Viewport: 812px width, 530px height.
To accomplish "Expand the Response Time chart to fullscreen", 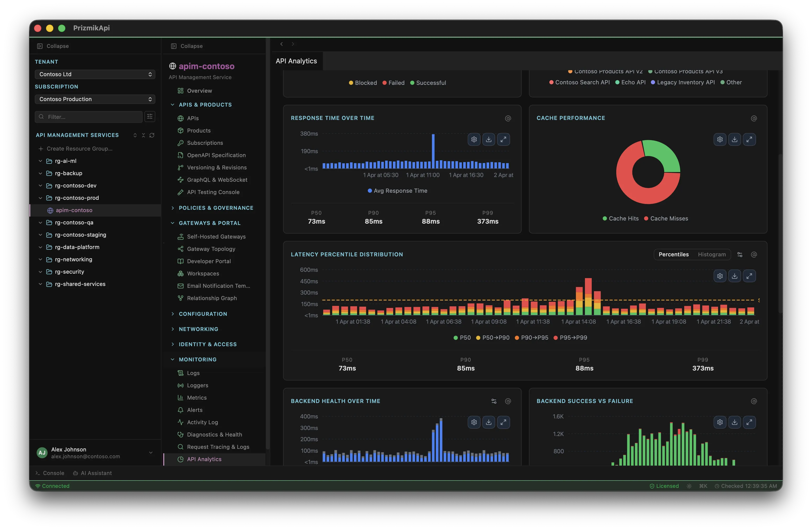I will tap(503, 139).
